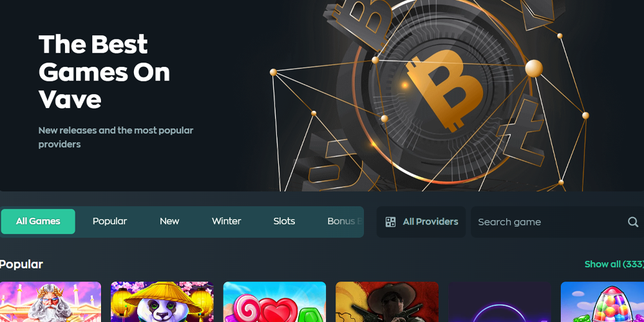Viewport: 644px width, 322px height.
Task: Open the purple neon ring game thumbnail
Action: pyautogui.click(x=500, y=302)
